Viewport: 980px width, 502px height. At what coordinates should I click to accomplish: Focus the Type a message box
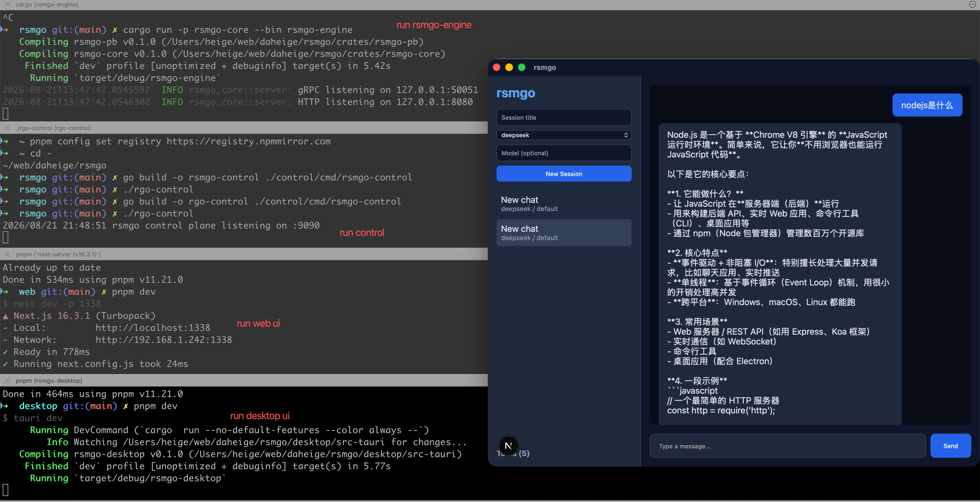coord(787,446)
